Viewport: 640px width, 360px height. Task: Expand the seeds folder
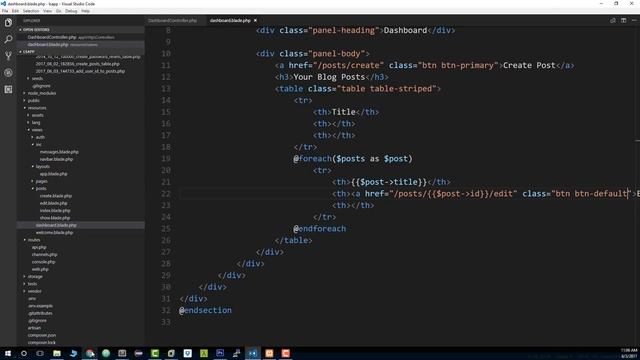pos(37,78)
